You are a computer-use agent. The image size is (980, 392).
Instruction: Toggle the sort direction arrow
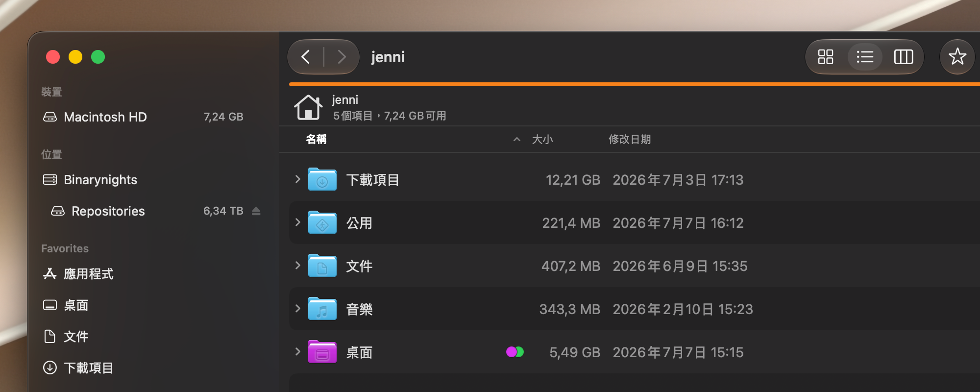(516, 140)
